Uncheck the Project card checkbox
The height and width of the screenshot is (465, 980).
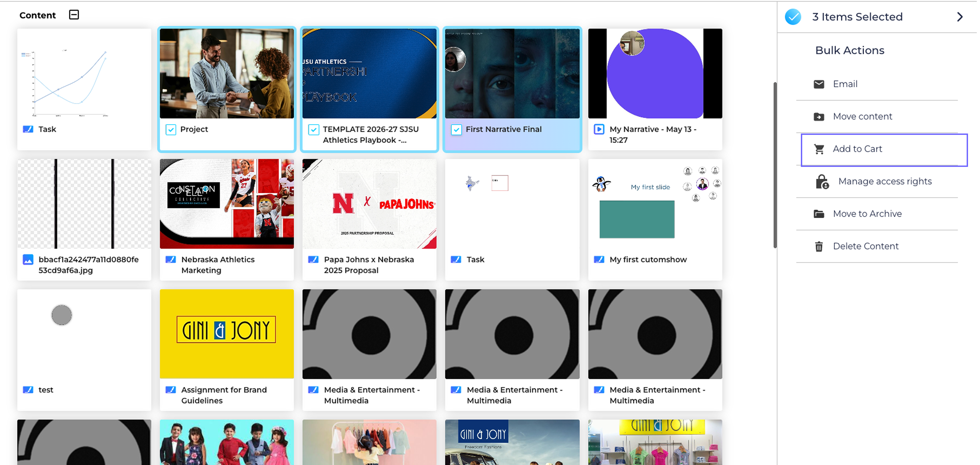pos(171,130)
